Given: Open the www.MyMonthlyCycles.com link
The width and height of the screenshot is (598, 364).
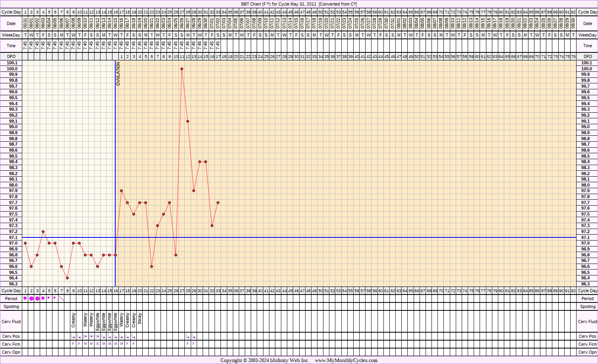Looking at the screenshot, I should click(x=346, y=360).
